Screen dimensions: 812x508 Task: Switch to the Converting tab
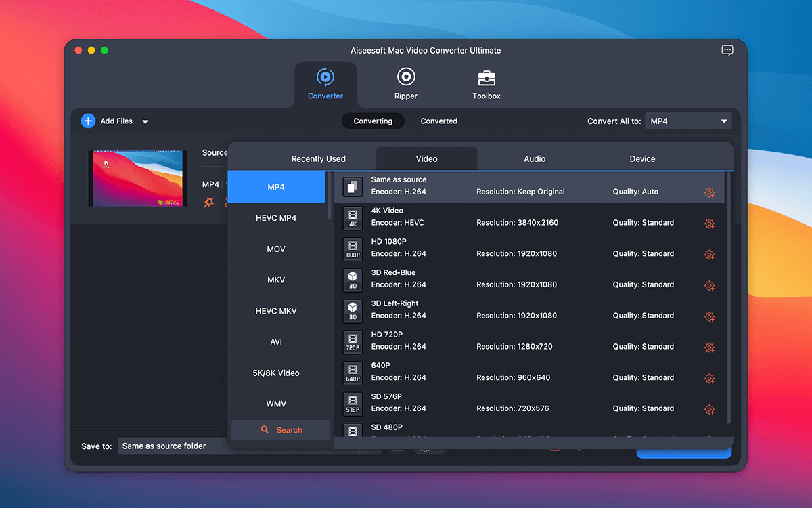(373, 121)
